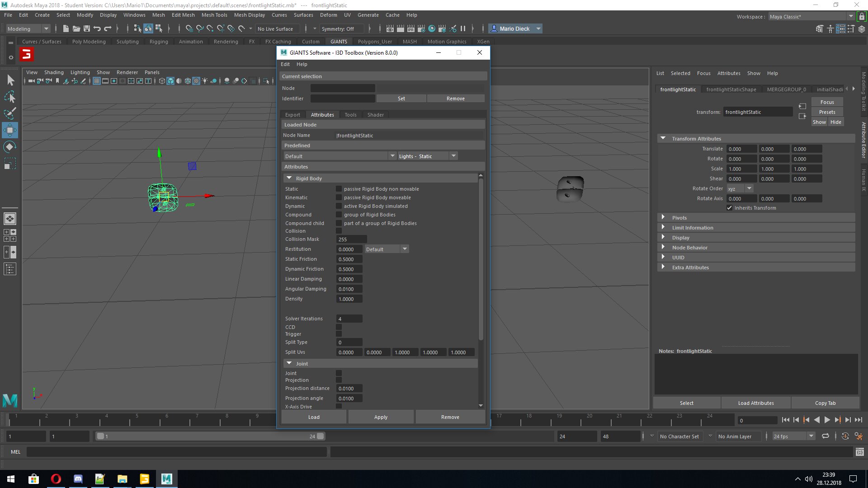Open the Outliner layout icon

(x=10, y=269)
